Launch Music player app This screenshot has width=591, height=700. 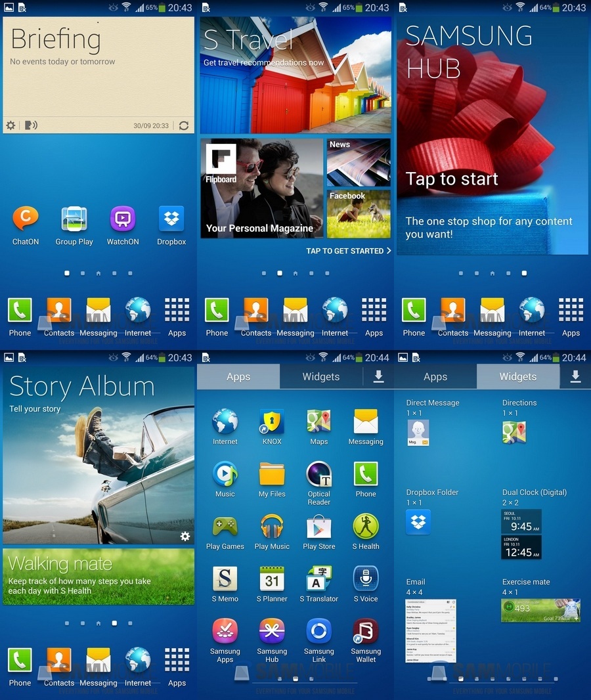(x=225, y=474)
